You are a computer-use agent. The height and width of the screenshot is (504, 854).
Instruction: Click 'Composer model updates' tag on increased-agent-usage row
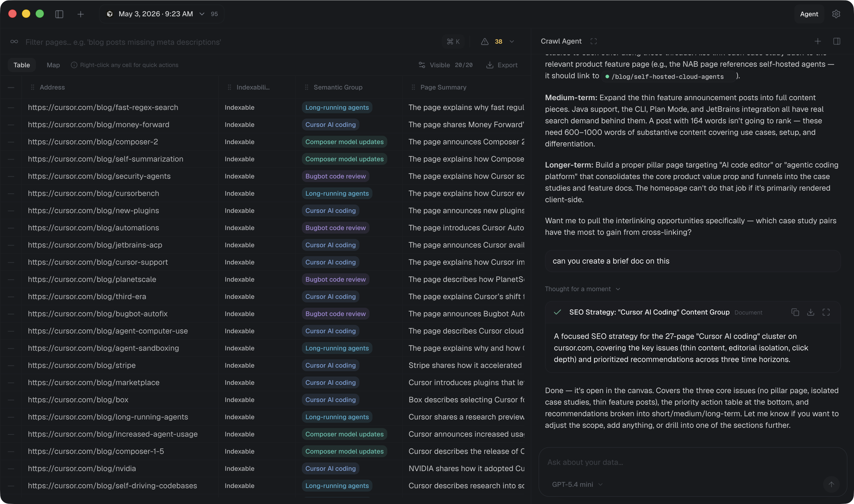click(344, 434)
